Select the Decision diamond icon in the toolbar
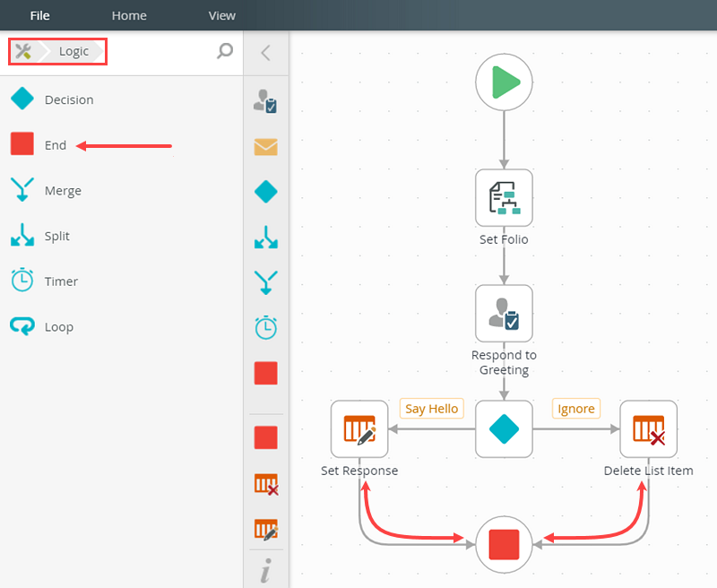717x588 pixels. pyautogui.click(x=266, y=191)
